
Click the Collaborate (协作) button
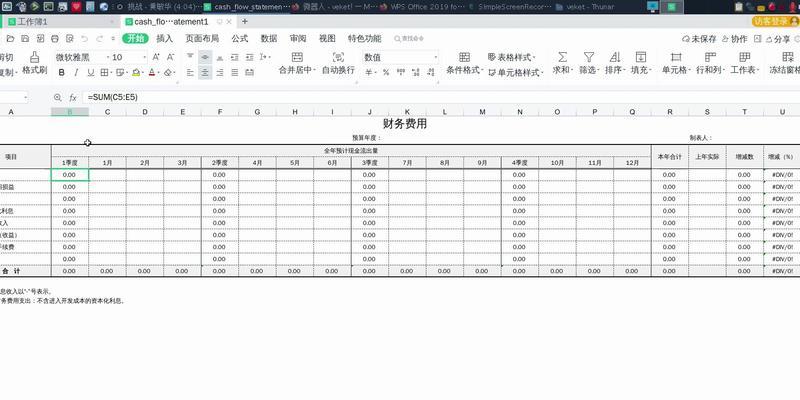(x=734, y=39)
